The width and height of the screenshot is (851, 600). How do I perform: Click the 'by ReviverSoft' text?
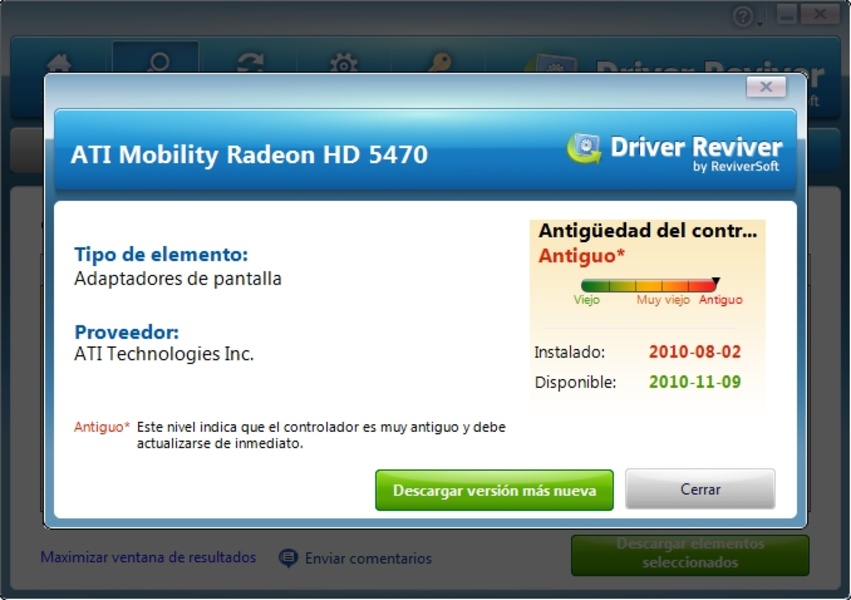click(x=735, y=167)
